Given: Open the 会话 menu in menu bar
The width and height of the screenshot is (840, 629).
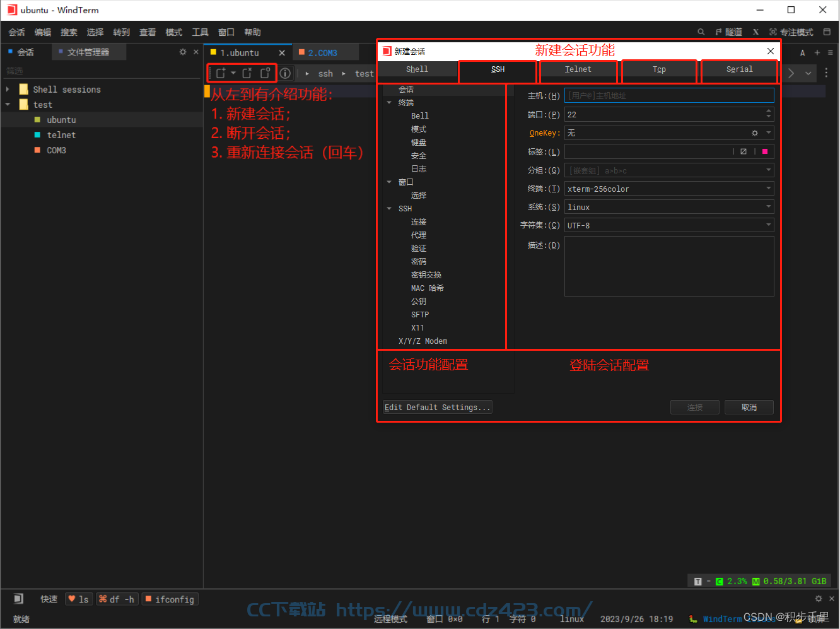Looking at the screenshot, I should point(17,32).
